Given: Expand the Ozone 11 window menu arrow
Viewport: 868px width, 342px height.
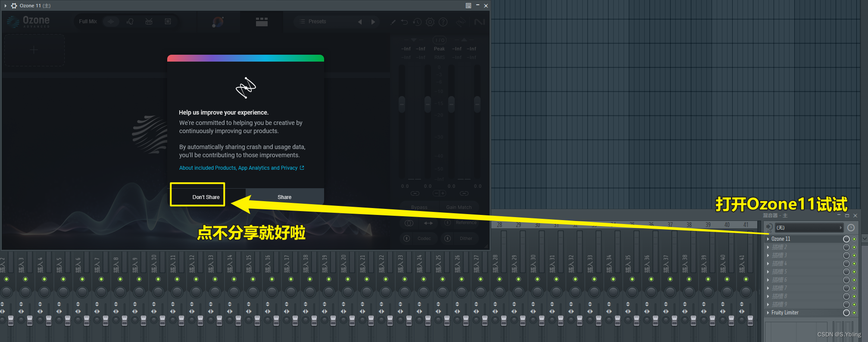Looking at the screenshot, I should pyautogui.click(x=6, y=6).
